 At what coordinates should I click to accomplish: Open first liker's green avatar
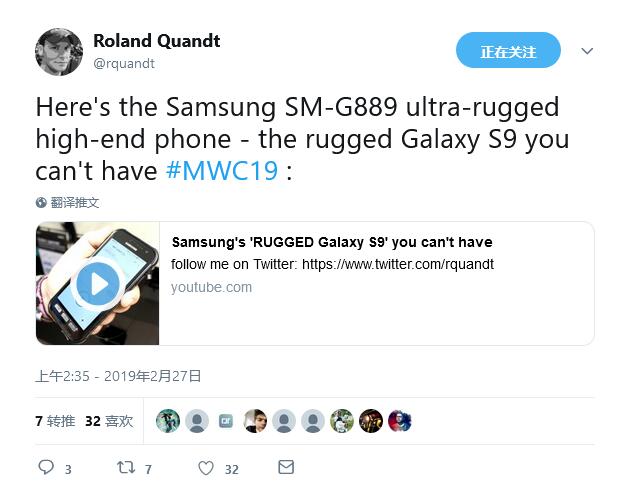(168, 421)
